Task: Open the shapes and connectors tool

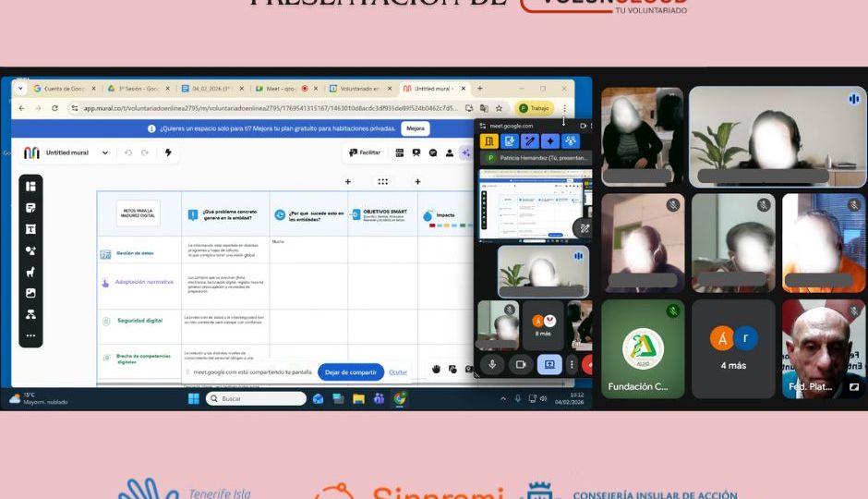Action: coord(30,250)
